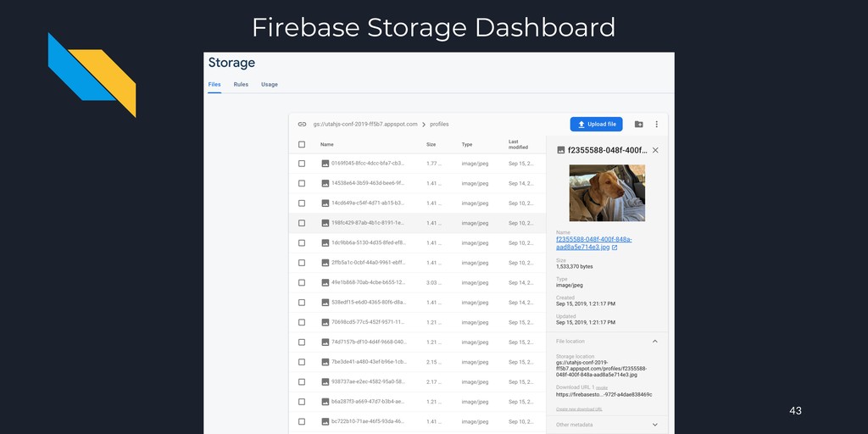The height and width of the screenshot is (434, 868).
Task: Check the box for file 0169f045
Action: [x=302, y=164]
